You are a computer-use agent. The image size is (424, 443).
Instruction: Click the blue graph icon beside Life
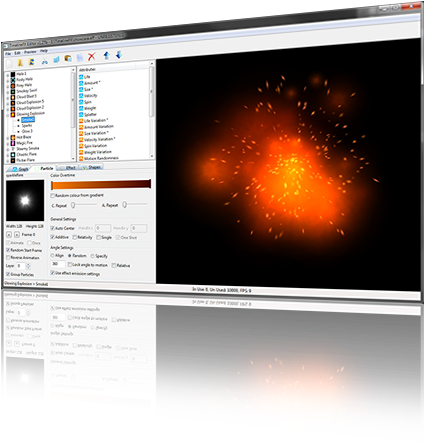pos(81,77)
